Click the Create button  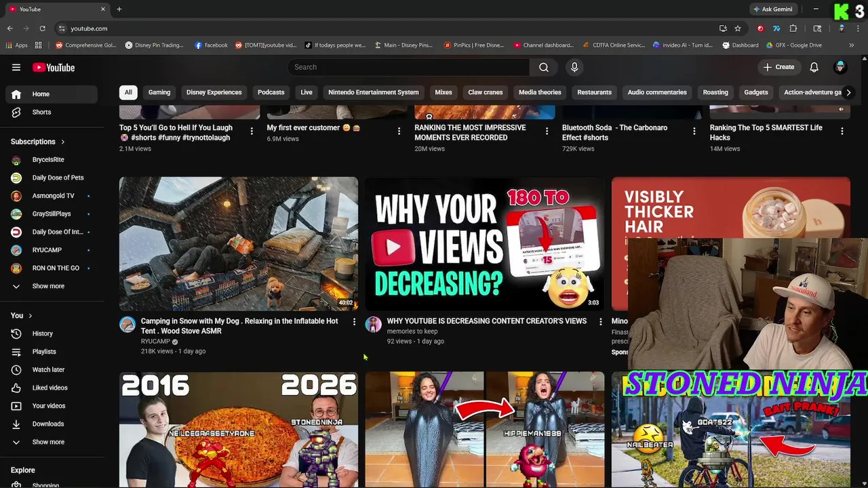(x=778, y=67)
